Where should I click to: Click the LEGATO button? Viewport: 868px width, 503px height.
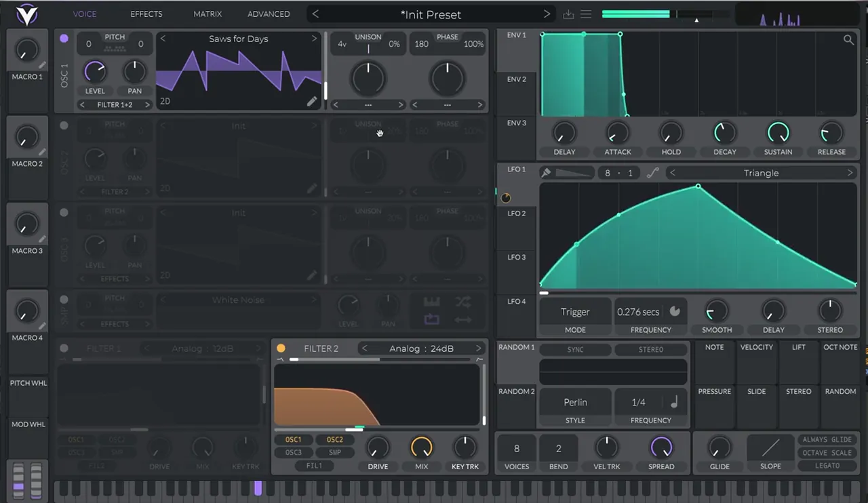[x=827, y=466]
